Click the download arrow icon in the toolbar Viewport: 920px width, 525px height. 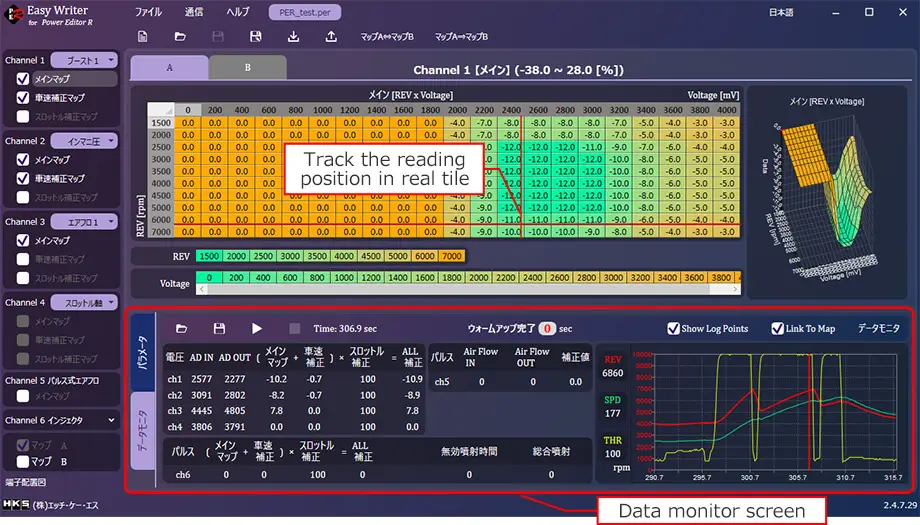tap(293, 36)
